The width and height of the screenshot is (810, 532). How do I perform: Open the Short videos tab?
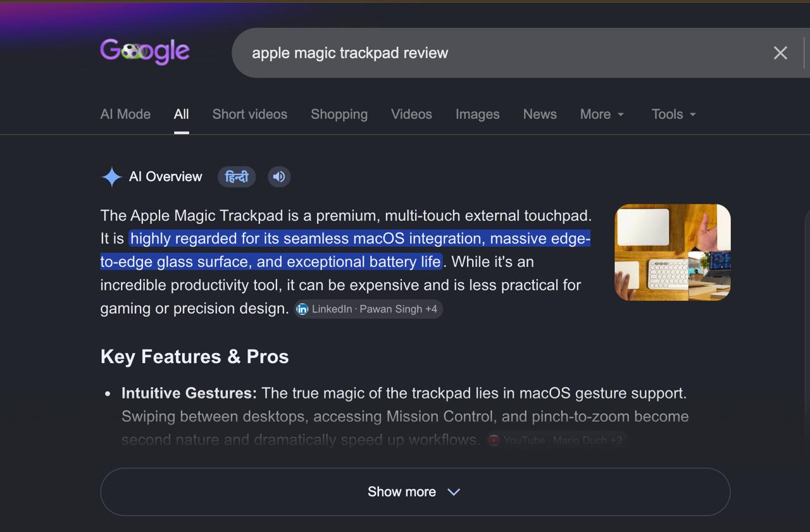point(250,114)
